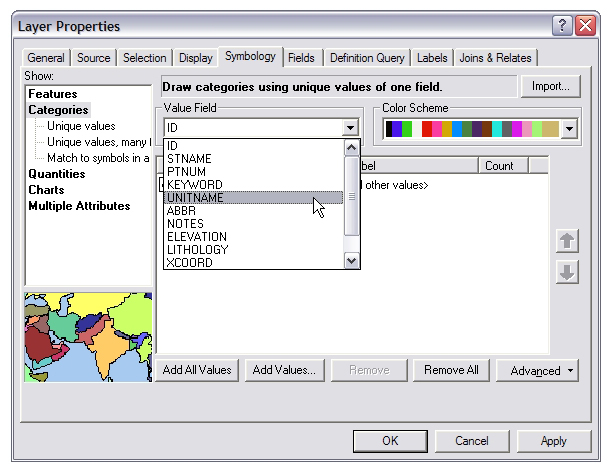Open the Definition Query tab
This screenshot has height=472, width=608.
(367, 58)
